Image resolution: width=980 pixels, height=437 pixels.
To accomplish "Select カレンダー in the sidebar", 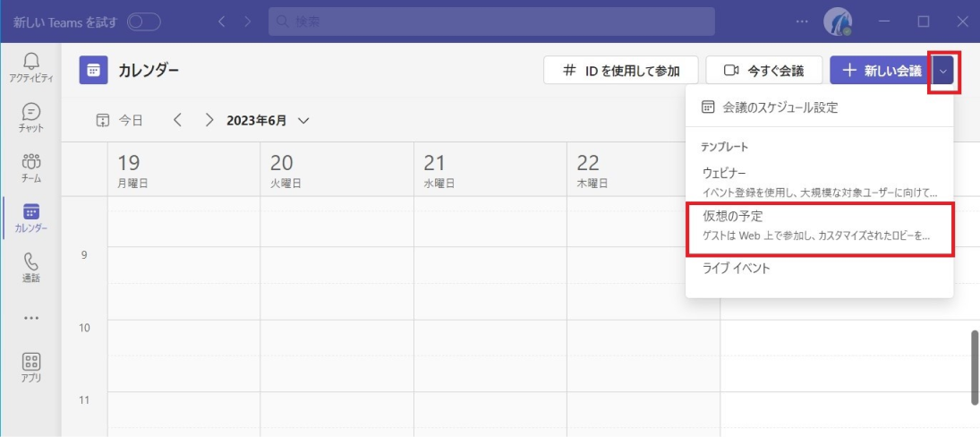I will pyautogui.click(x=30, y=218).
